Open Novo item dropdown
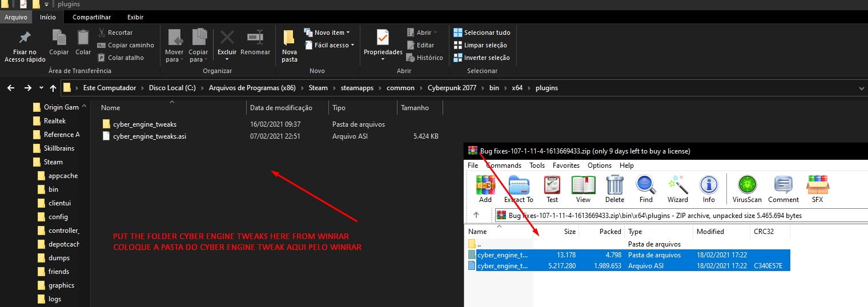The height and width of the screenshot is (307, 868). tap(327, 33)
